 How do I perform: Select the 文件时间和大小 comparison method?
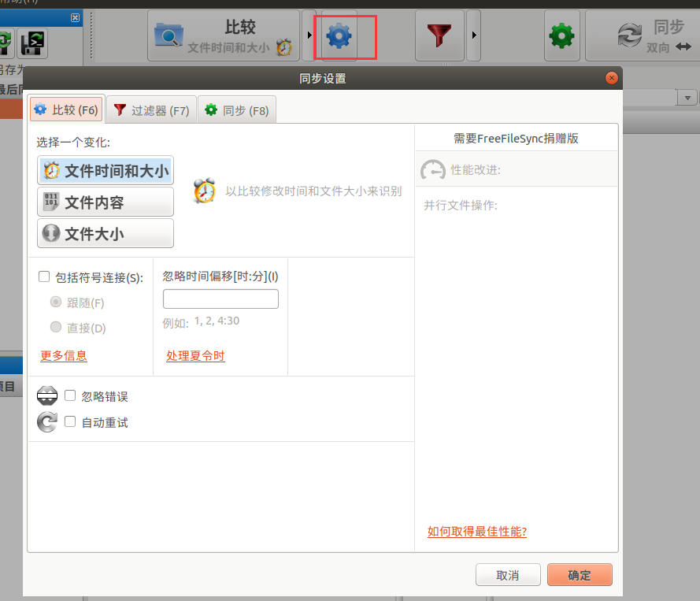[105, 170]
